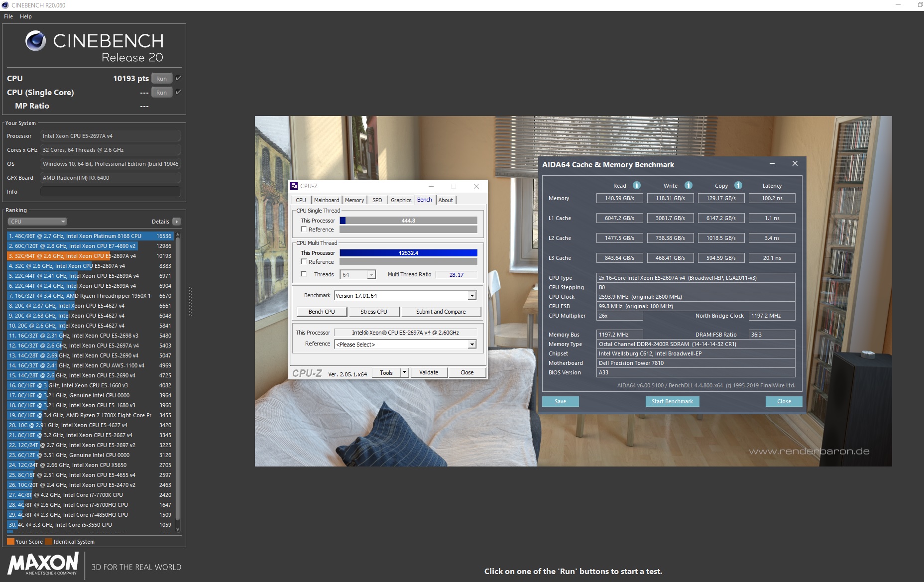This screenshot has width=924, height=582.
Task: Click the ranking list scrollbar up arrow
Action: click(x=178, y=234)
